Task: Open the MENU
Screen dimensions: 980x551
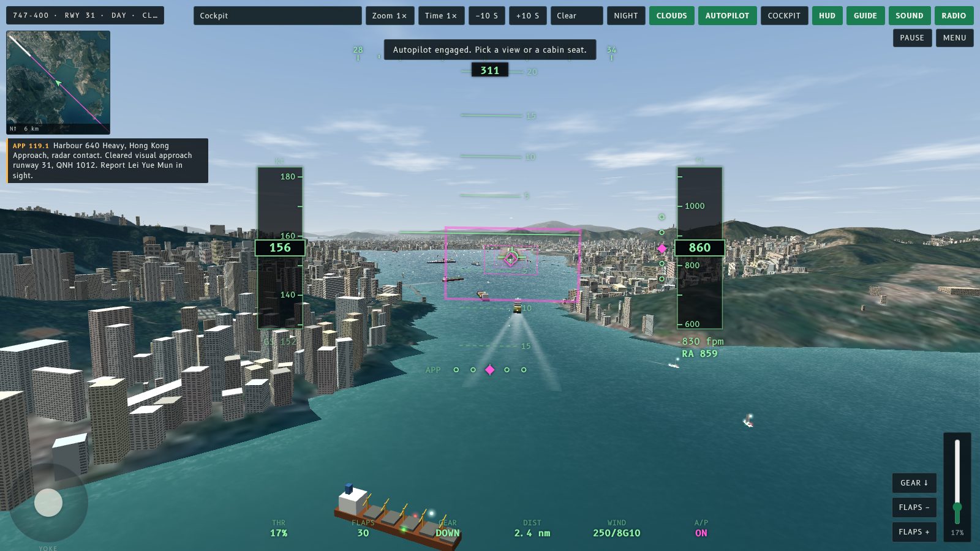Action: point(954,37)
